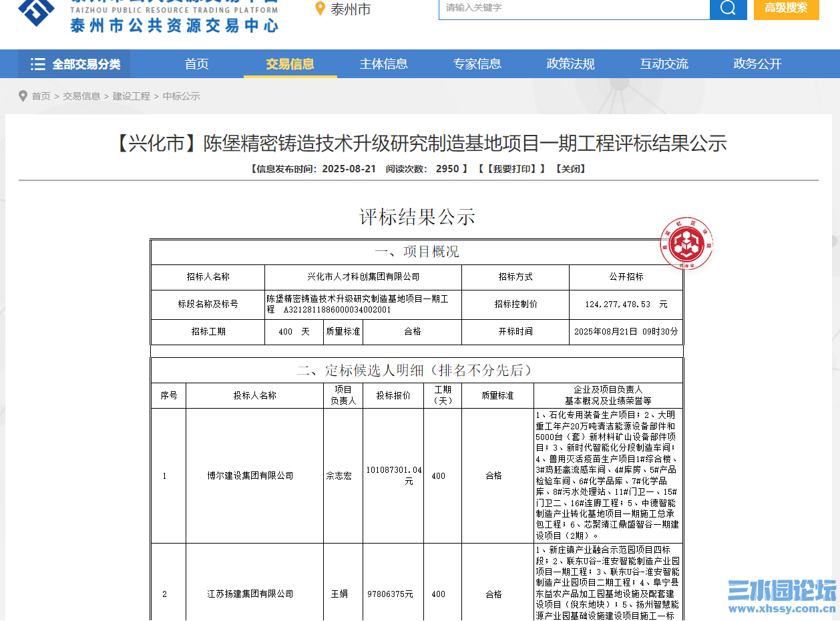Screen dimensions: 840x621
Task: Click the 交易信息 breadcrumb link
Action: (81, 96)
